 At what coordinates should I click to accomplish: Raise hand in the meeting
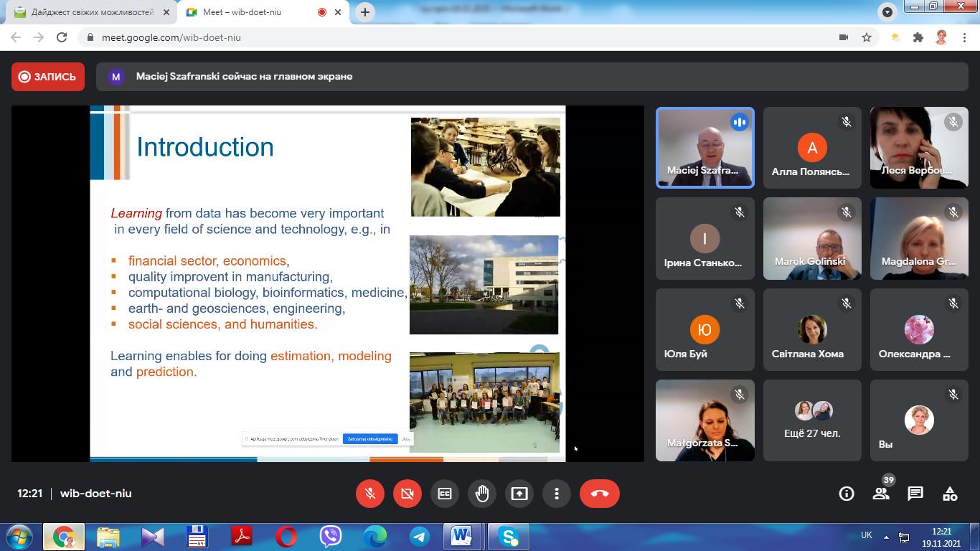tap(482, 494)
